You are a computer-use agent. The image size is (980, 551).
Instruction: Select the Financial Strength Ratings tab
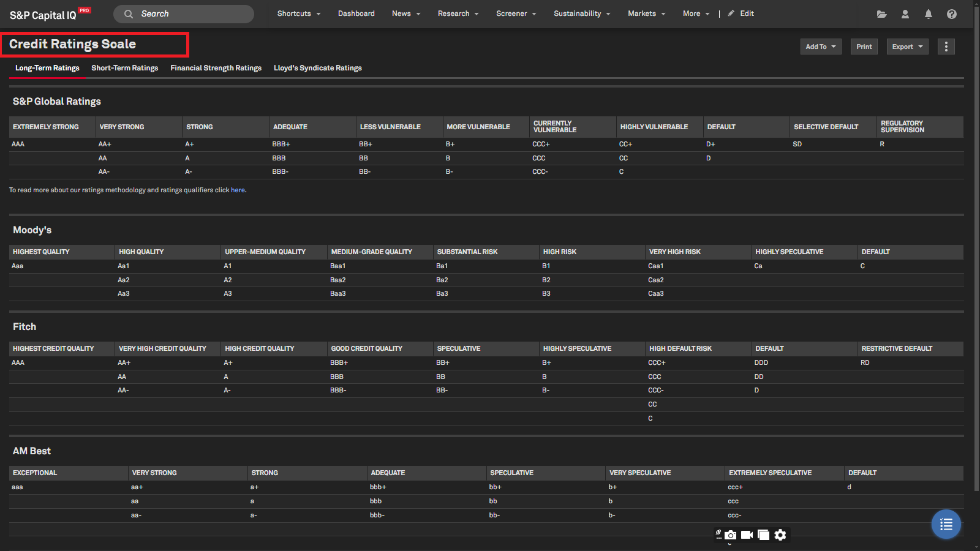coord(216,68)
